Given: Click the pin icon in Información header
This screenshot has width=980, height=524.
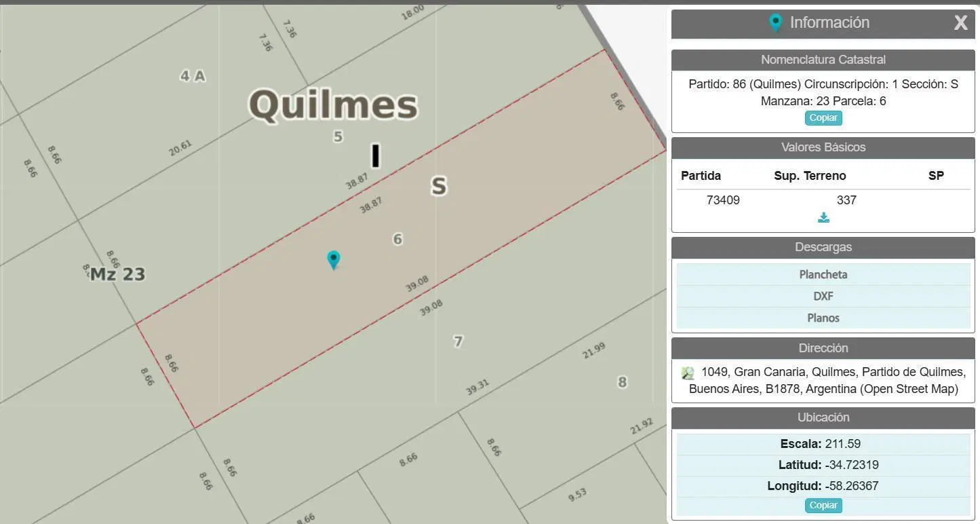Looking at the screenshot, I should click(x=776, y=23).
